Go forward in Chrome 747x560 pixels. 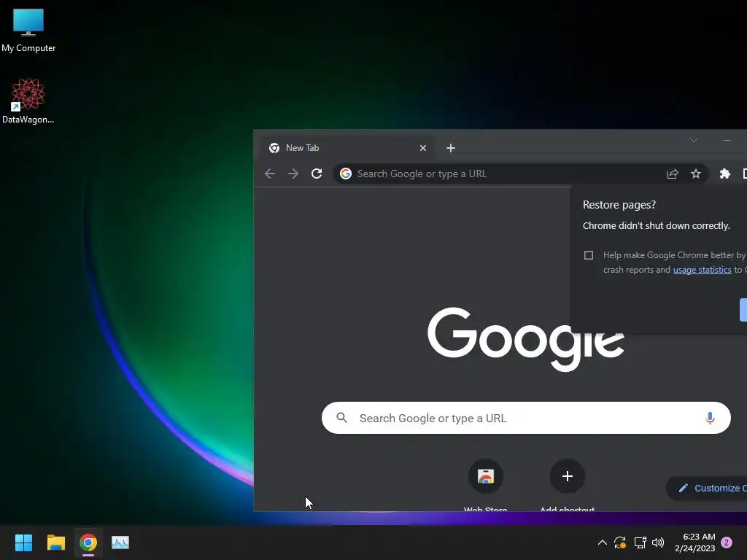293,174
